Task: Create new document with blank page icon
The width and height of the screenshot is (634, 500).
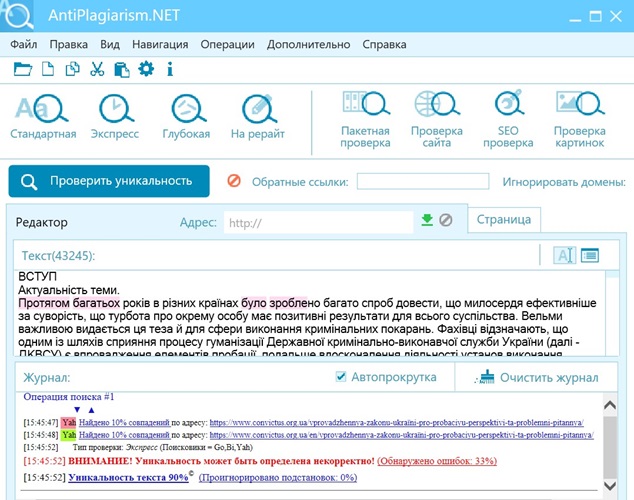Action: tap(48, 69)
